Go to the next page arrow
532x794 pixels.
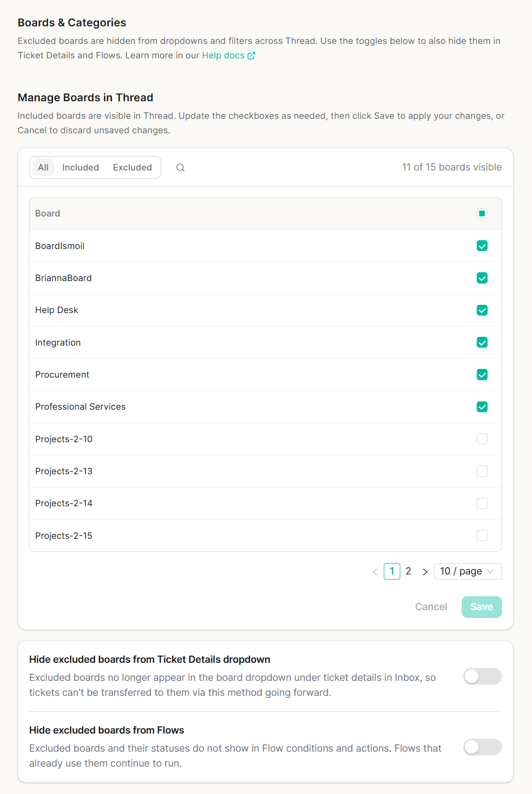(x=425, y=571)
